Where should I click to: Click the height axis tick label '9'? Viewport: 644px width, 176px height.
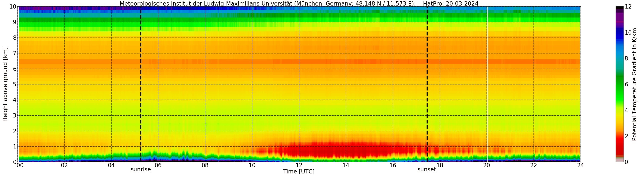coord(15,22)
